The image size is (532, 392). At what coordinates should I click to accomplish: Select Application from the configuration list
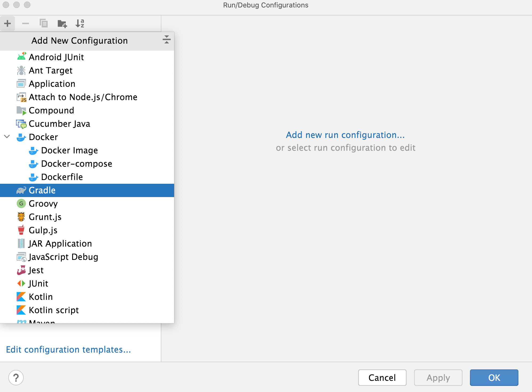point(52,84)
